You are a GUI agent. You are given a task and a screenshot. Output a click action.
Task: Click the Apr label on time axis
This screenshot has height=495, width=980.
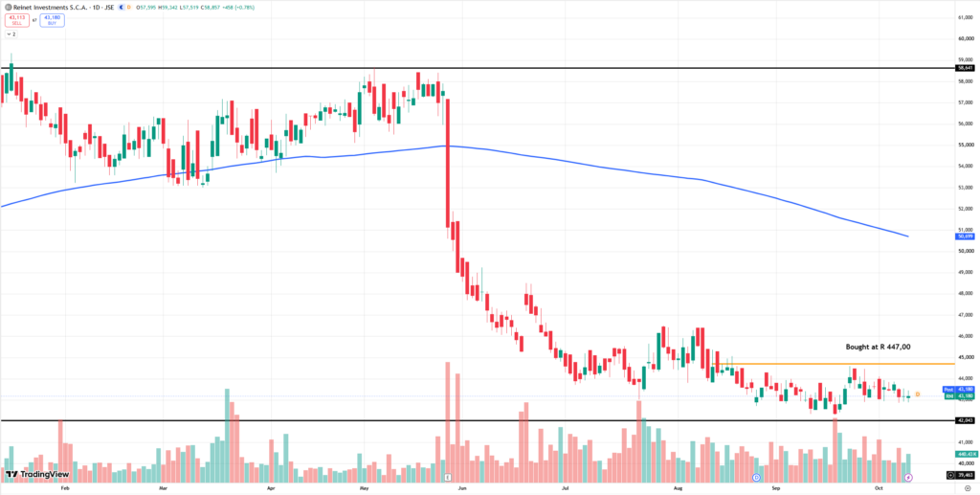[271, 488]
